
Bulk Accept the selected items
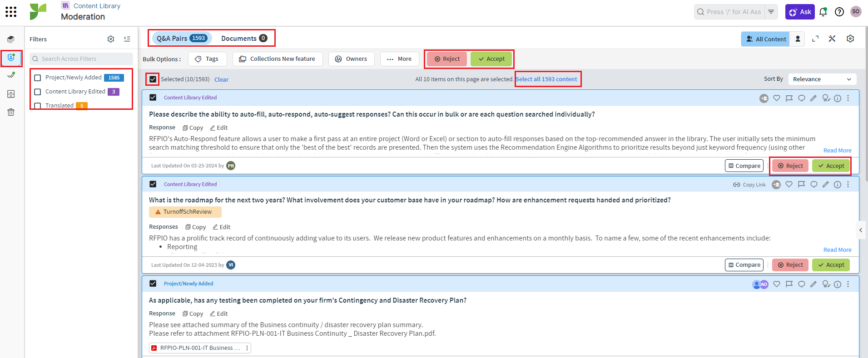(x=491, y=59)
